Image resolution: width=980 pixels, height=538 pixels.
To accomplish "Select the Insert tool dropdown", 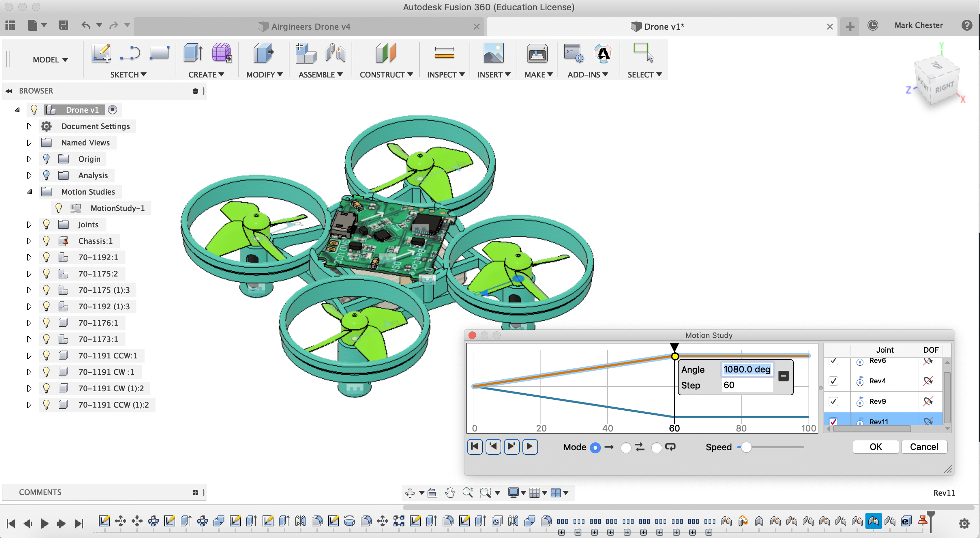I will [x=494, y=74].
